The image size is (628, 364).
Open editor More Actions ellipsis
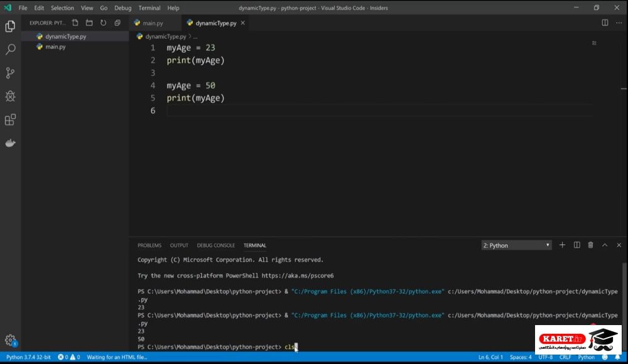pos(619,23)
